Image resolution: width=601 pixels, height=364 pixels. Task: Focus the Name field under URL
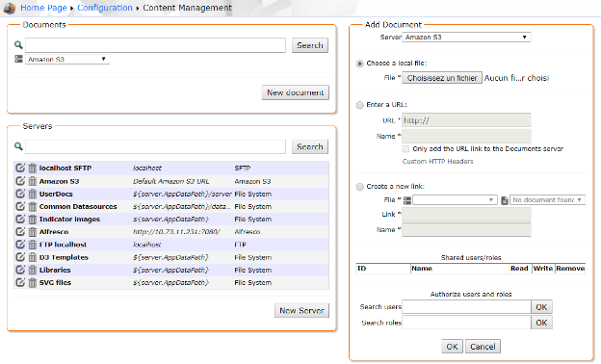466,136
